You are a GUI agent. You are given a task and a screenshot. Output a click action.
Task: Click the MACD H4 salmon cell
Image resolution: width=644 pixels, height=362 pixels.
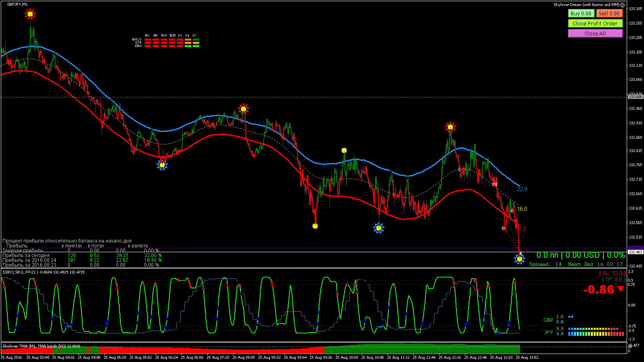[x=188, y=40]
